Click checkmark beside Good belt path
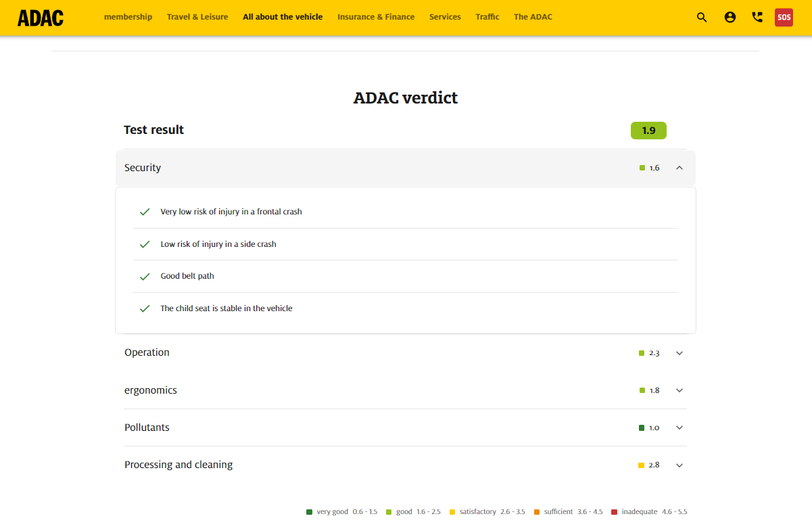The image size is (812, 531). (145, 276)
